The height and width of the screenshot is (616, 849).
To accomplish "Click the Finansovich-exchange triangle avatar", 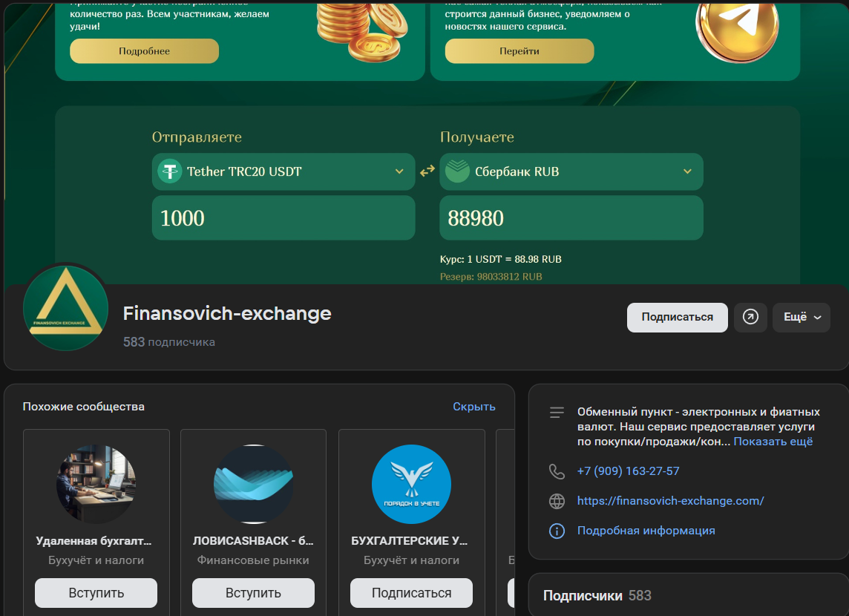I will coord(65,307).
